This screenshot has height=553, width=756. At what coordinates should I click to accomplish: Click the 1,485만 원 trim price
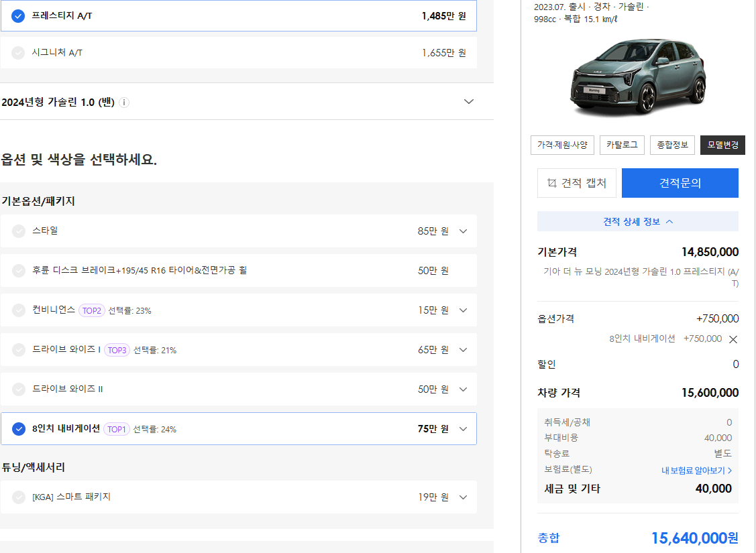[x=443, y=16]
